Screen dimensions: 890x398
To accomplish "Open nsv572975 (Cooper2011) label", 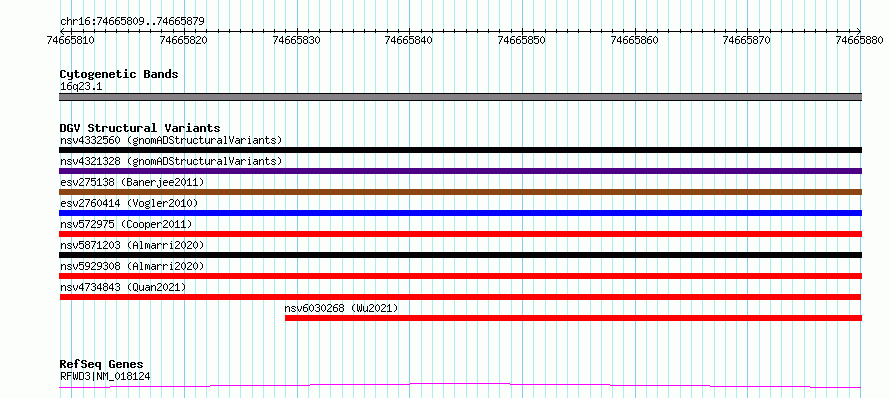I will coord(126,224).
